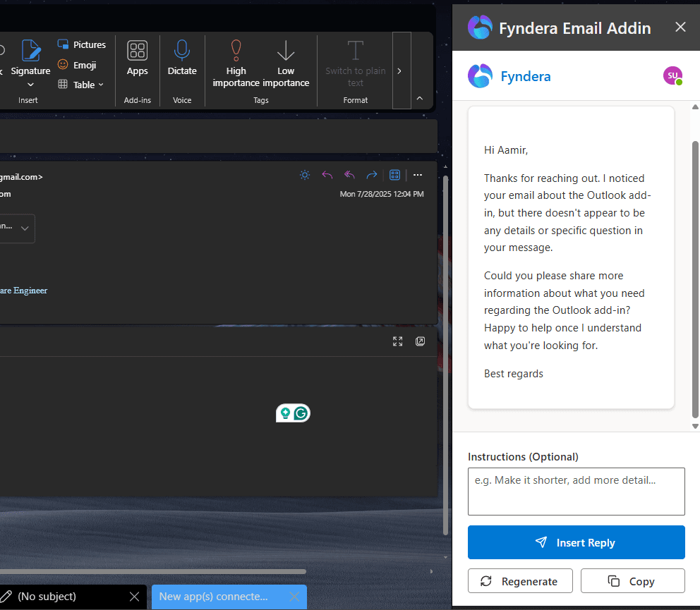
Task: Click the Fyndera panel vertical scrollbar
Action: click(695, 279)
